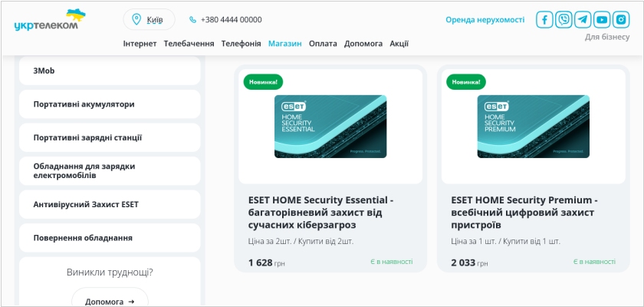Open the Facebook social icon
644x307 pixels.
click(544, 19)
